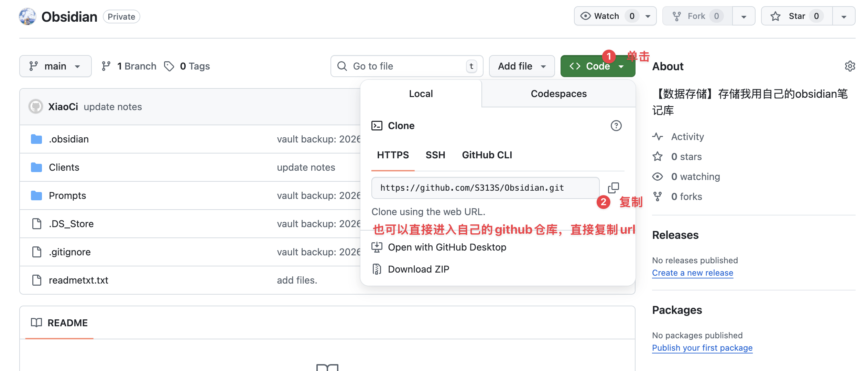Open the Releases heading link
Viewport: 868px width, 371px height.
[675, 235]
